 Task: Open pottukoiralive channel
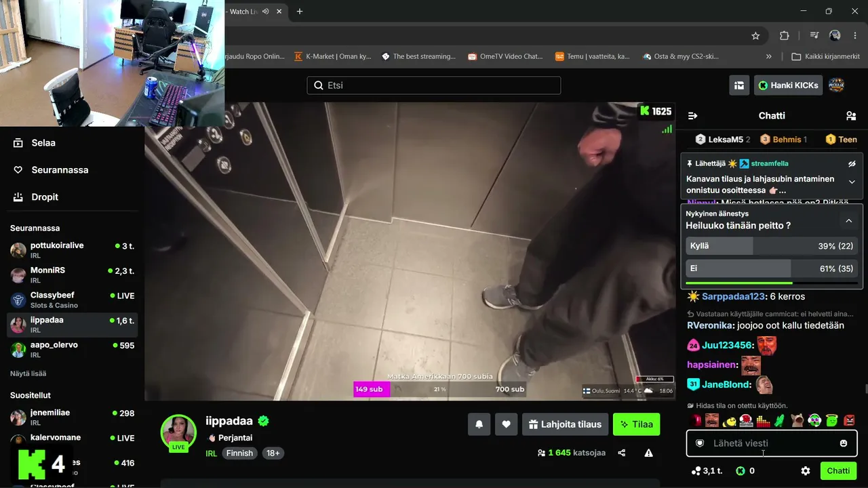point(72,250)
